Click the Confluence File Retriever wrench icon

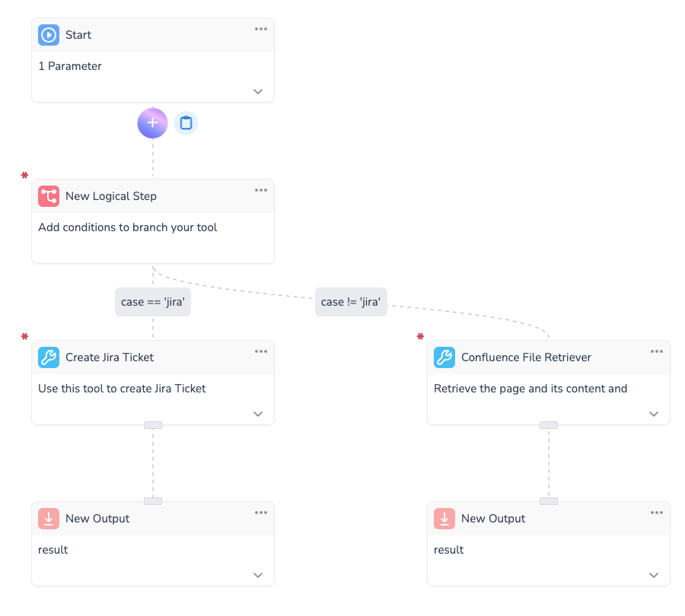(x=444, y=357)
